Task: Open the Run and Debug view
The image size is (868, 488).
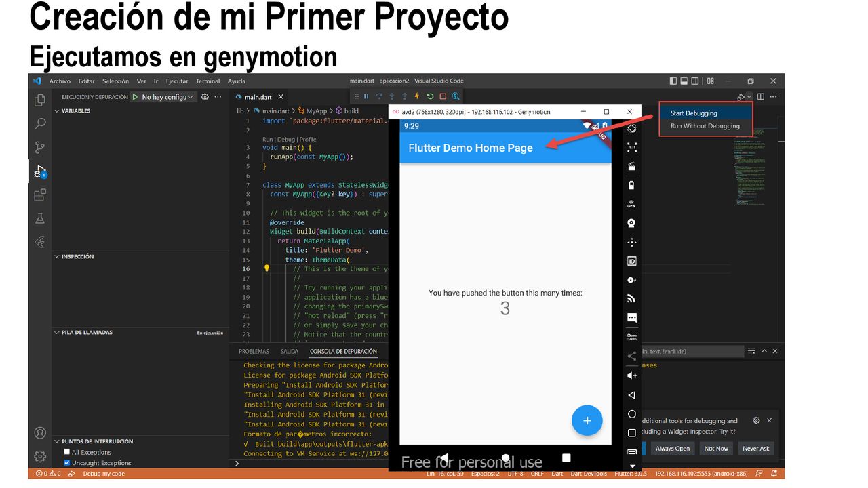Action: point(40,172)
